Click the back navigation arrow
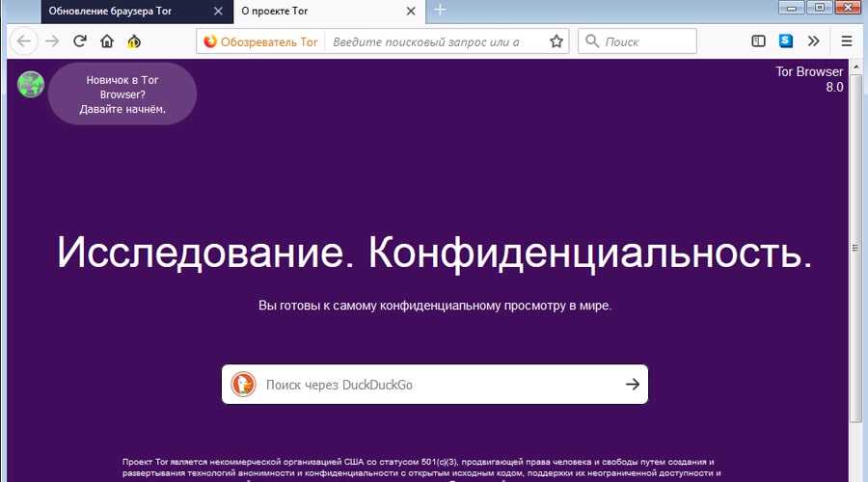The image size is (868, 482). click(24, 41)
